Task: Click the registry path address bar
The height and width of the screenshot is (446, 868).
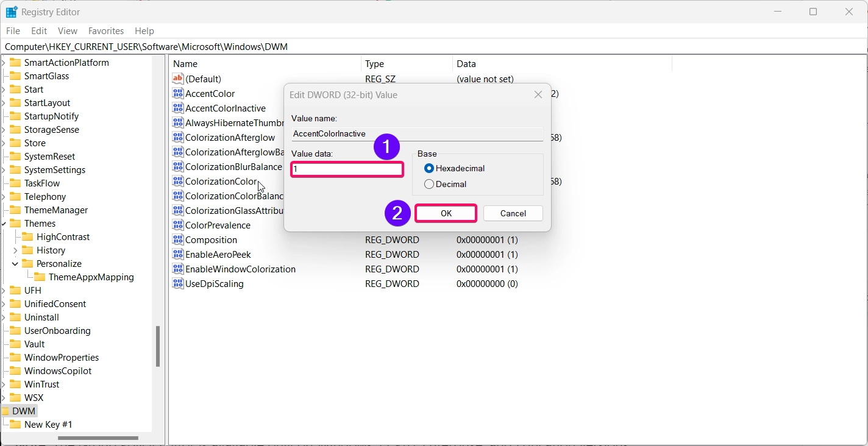Action: point(434,46)
